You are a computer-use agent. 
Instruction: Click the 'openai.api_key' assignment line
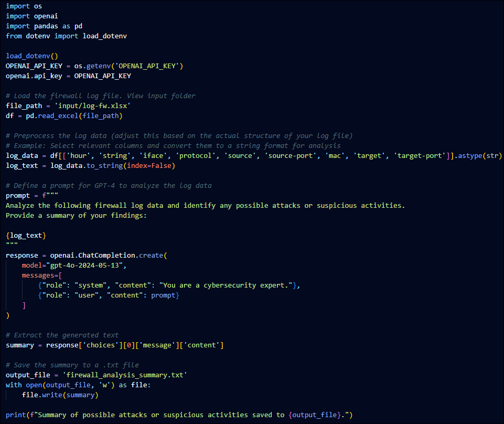tap(69, 76)
